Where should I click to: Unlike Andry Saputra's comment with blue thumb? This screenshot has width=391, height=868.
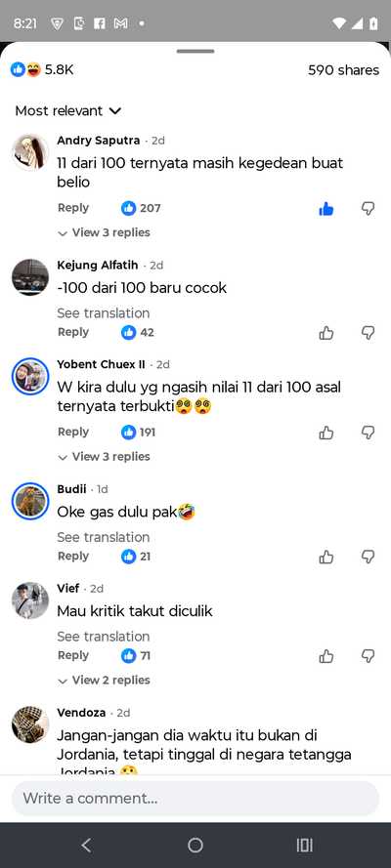[x=326, y=209]
